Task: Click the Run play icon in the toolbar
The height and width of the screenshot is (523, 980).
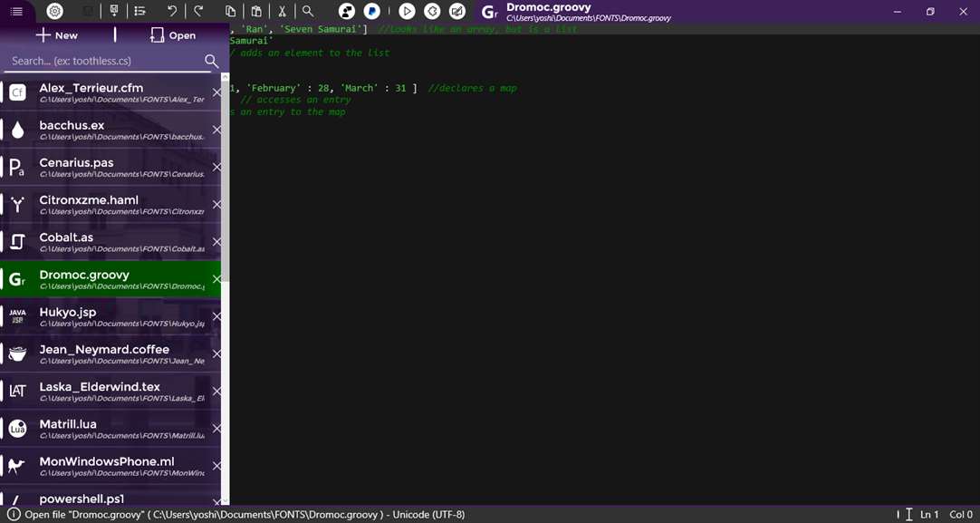Action: pos(406,11)
